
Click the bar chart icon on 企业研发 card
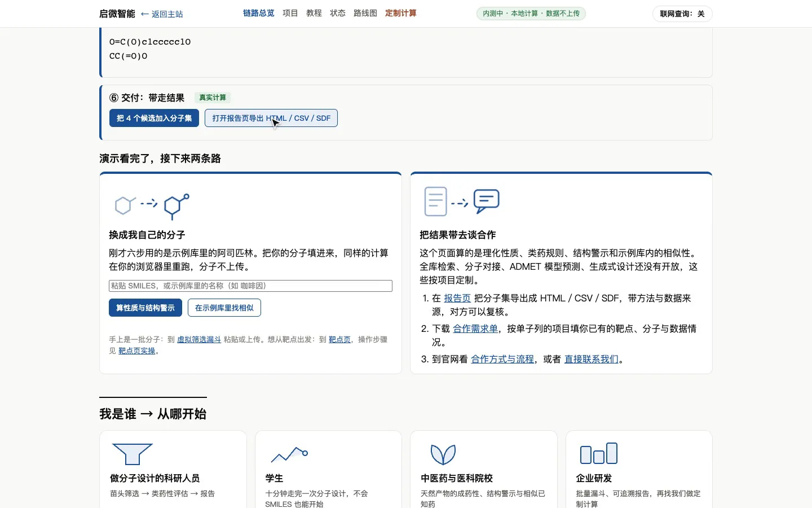click(599, 454)
